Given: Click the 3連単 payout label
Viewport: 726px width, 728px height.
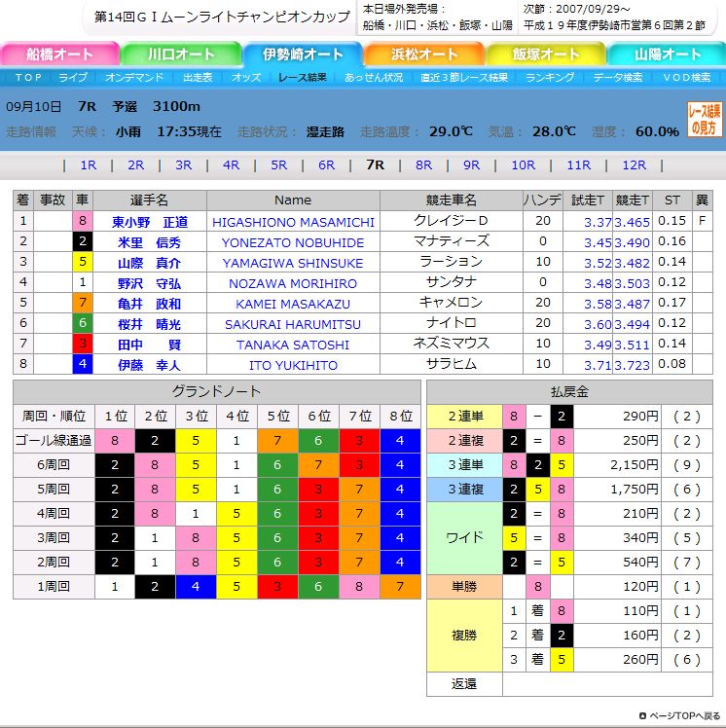Looking at the screenshot, I should (464, 465).
